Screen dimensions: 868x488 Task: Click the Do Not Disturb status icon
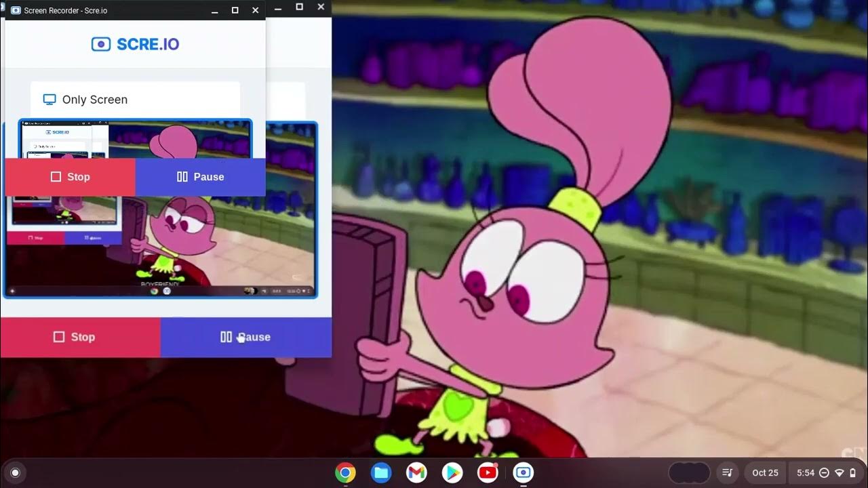pyautogui.click(x=824, y=472)
